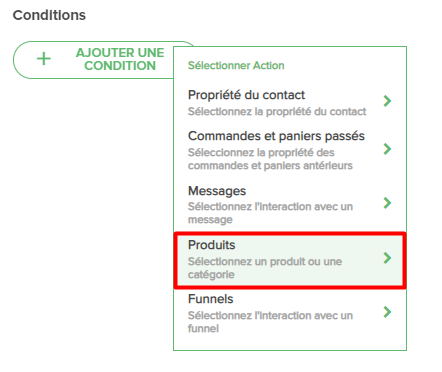This screenshot has height=372, width=442.
Task: Click 'Sélectionnez l'interaction avec un funnel' description
Action: (x=270, y=322)
